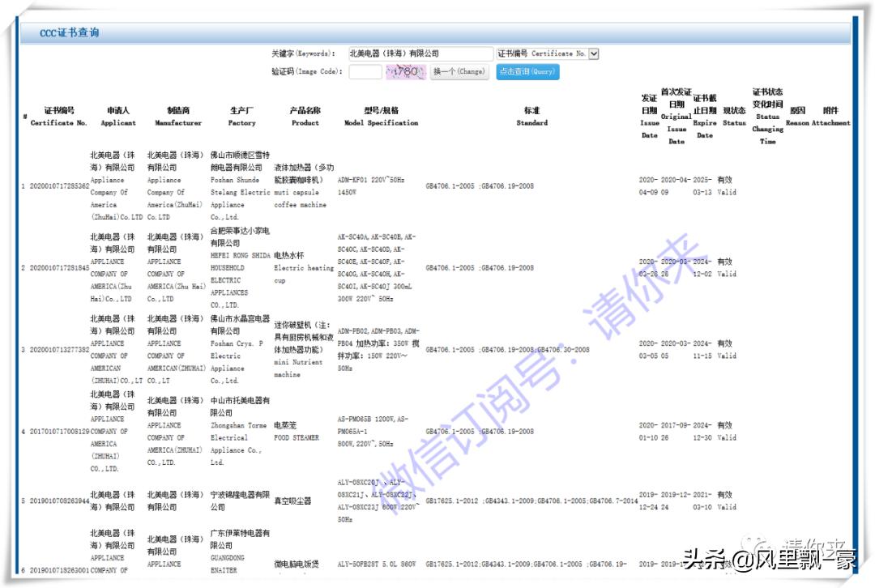Viewport: 875px width, 588px height.
Task: Select certificate number 2020010717281845
Action: (59, 268)
